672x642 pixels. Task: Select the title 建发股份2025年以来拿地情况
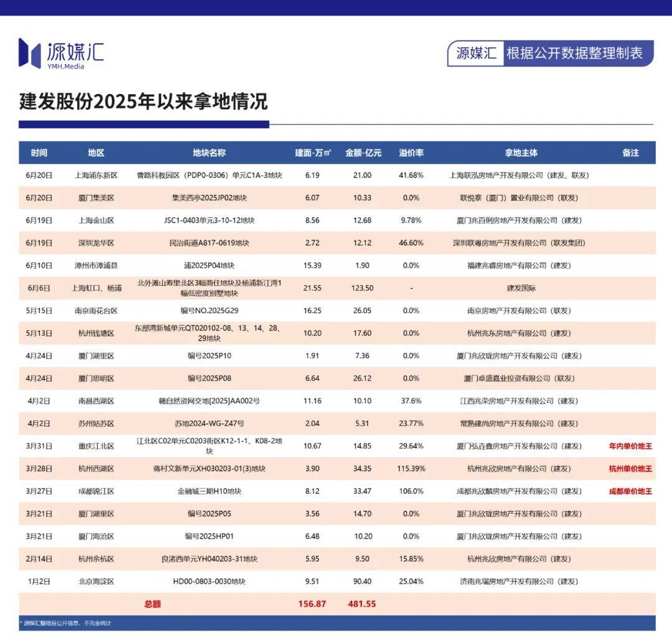click(x=143, y=101)
